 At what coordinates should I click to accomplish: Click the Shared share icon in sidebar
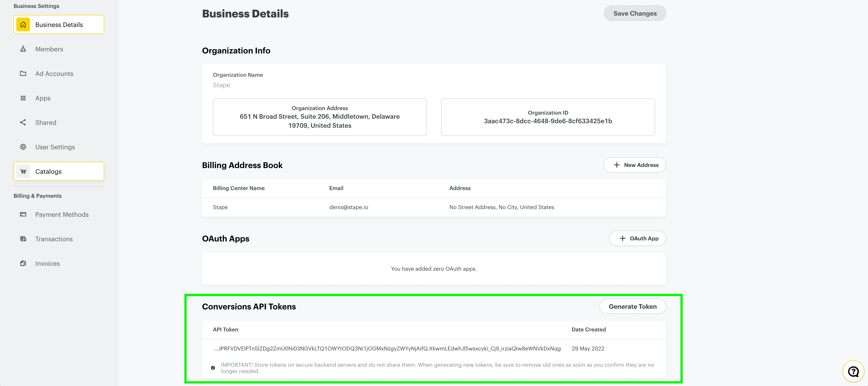22,122
